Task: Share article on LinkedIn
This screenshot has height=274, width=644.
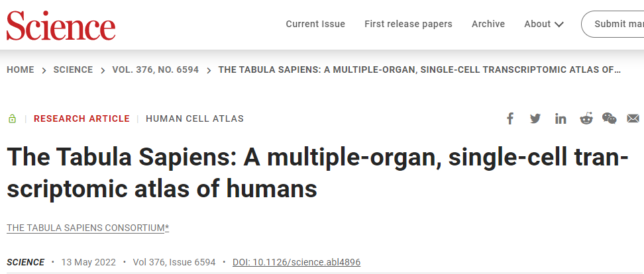Action: [561, 119]
